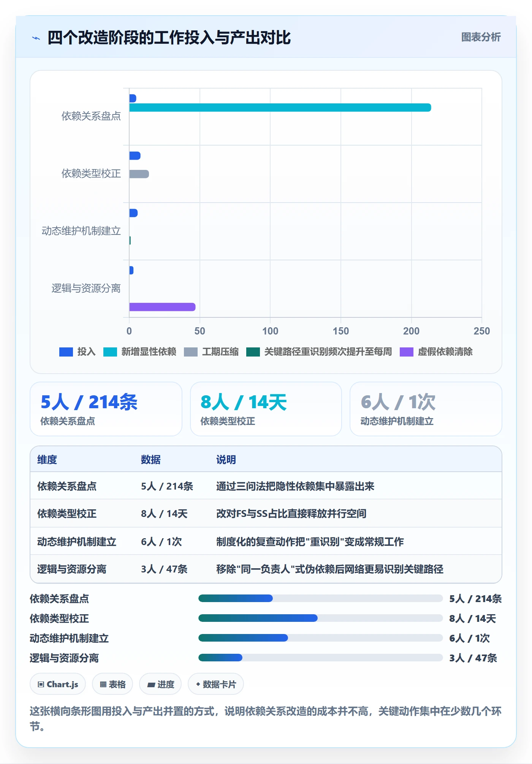Select the 动态维护机制建立 table row name

point(77,542)
